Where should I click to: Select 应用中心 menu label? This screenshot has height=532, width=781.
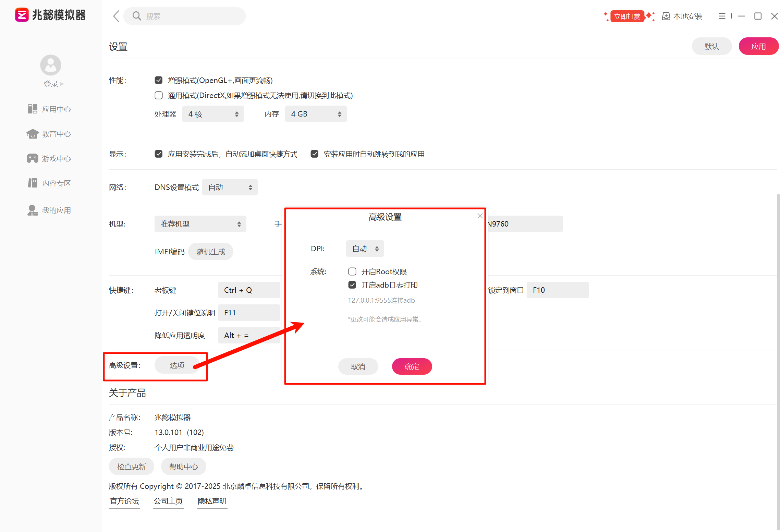tap(57, 109)
